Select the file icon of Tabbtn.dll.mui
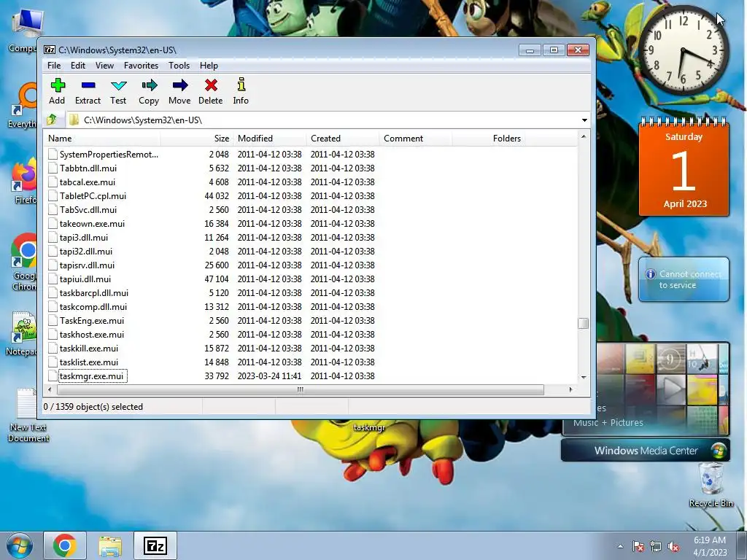Viewport: 747px width, 560px height. pyautogui.click(x=53, y=168)
